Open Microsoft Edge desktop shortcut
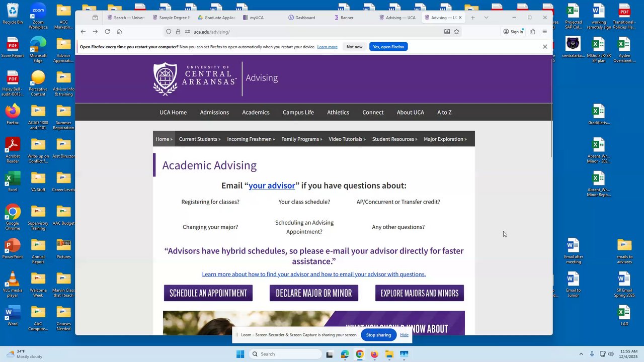The height and width of the screenshot is (362, 644). point(38,50)
